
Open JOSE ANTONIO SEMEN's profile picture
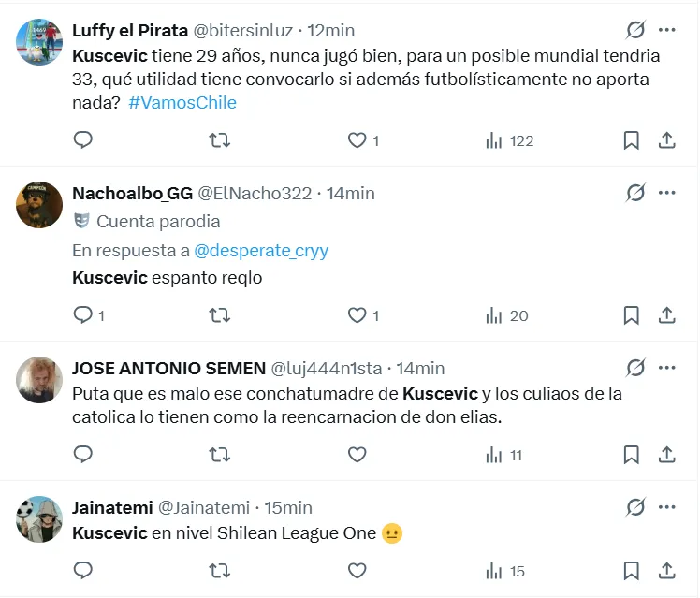[x=39, y=380]
